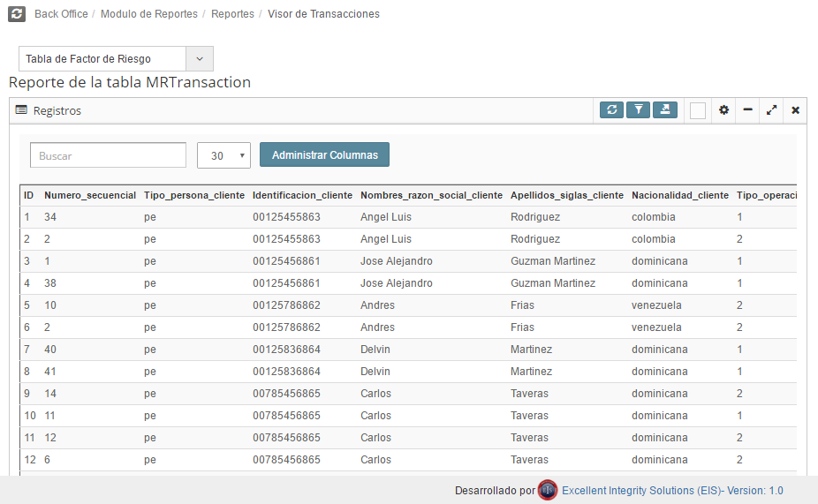
Task: Sort by Numero_secuencial column header
Action: [90, 195]
